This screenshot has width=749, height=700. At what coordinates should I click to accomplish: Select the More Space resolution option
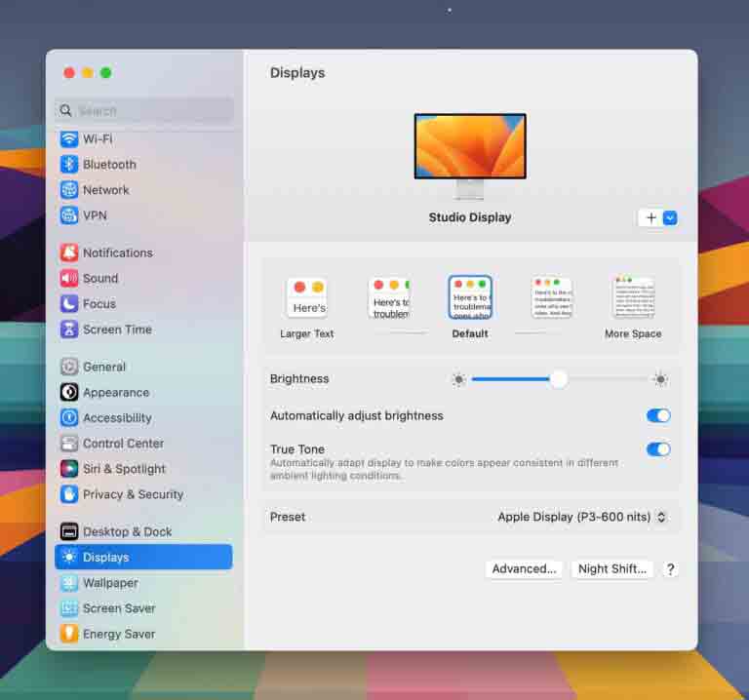click(633, 308)
